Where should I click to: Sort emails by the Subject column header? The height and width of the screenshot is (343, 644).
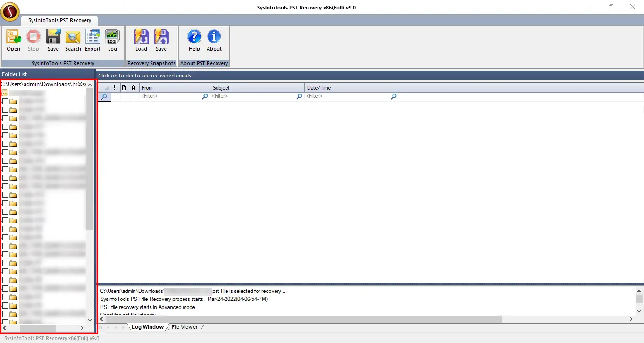coord(258,88)
